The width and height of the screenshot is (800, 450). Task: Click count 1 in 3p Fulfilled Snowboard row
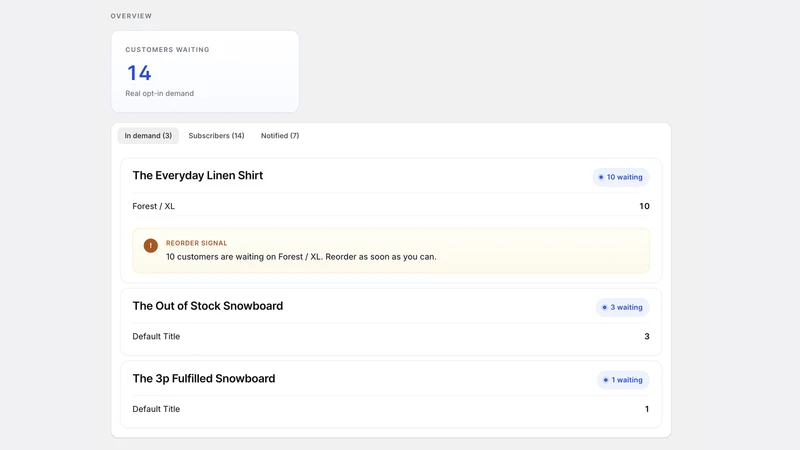[647, 409]
